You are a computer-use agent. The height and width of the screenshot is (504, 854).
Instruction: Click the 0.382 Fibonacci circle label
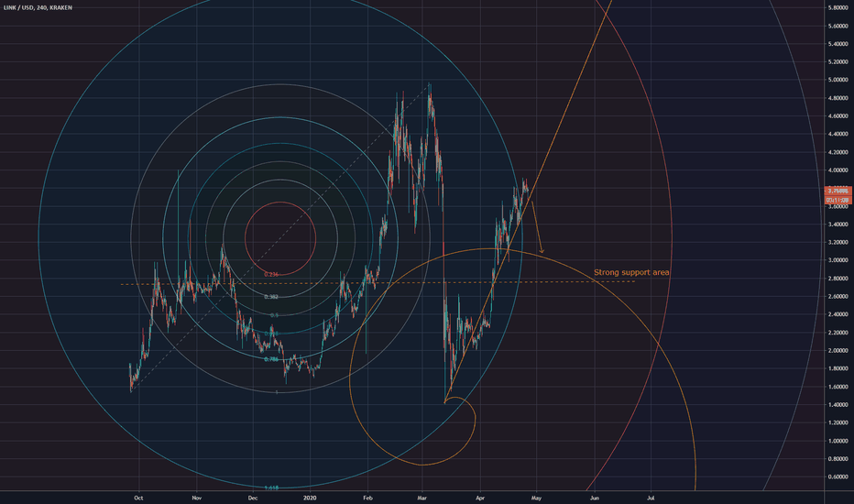pos(271,297)
